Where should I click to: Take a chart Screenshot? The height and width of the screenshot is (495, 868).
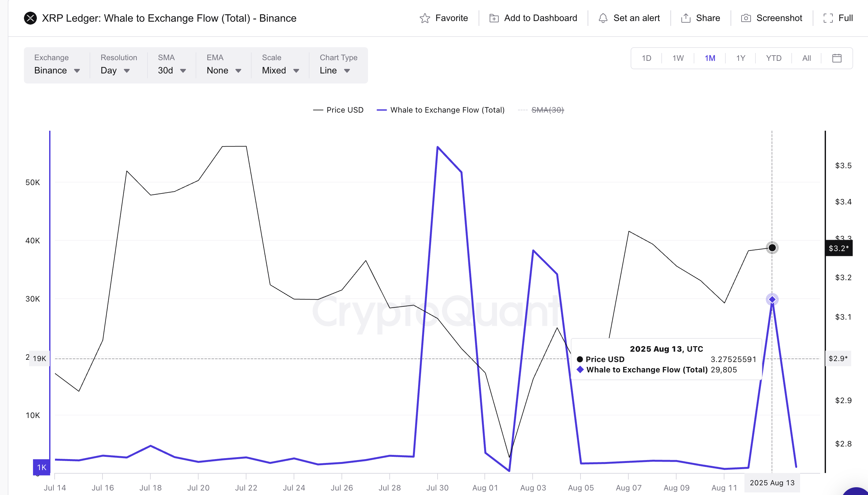pos(746,18)
